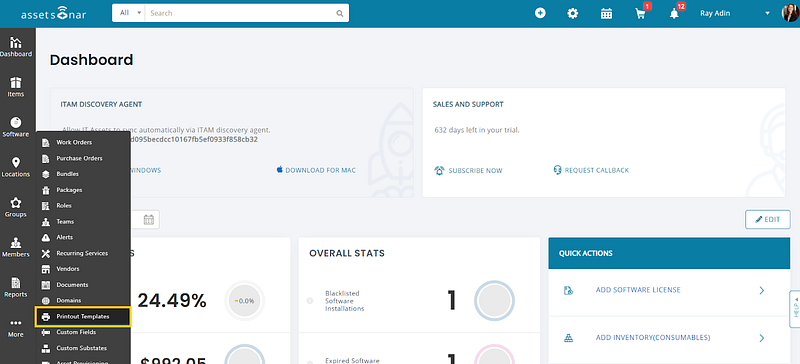Viewport: 800px width, 364px height.
Task: Select Printout Templates menu item
Action: (x=83, y=317)
